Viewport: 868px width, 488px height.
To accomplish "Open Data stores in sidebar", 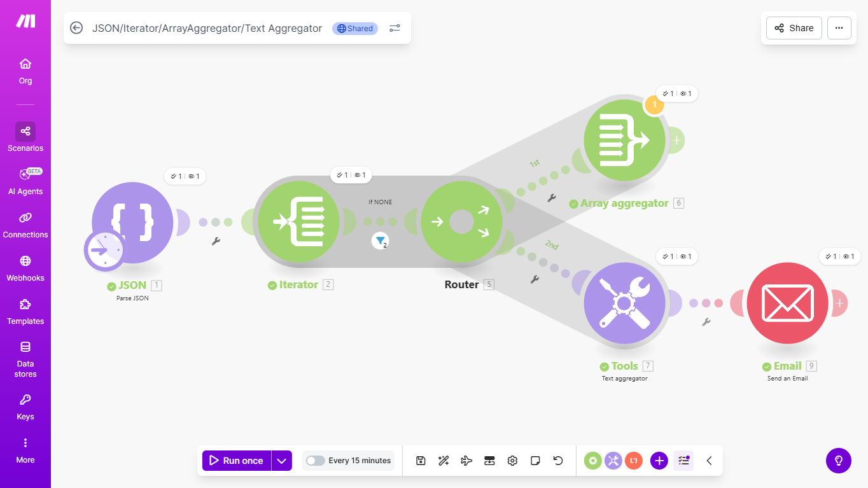I will 25,359.
